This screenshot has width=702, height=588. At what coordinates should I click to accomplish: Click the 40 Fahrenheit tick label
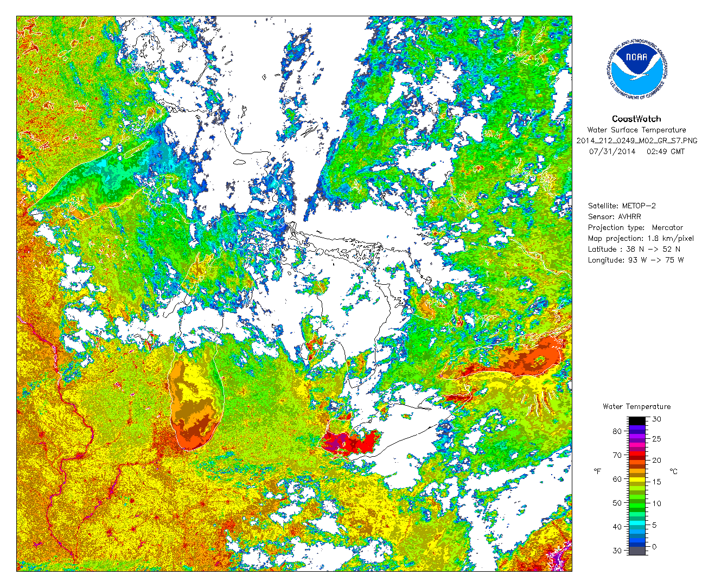click(x=617, y=527)
